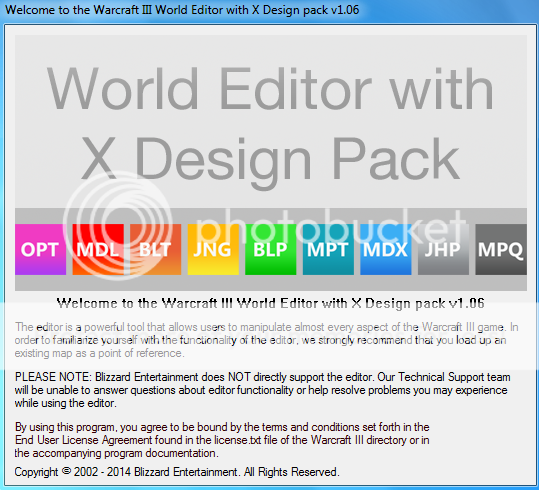This screenshot has height=490, width=539.
Task: Select the teal MPT file tile
Action: click(x=328, y=249)
